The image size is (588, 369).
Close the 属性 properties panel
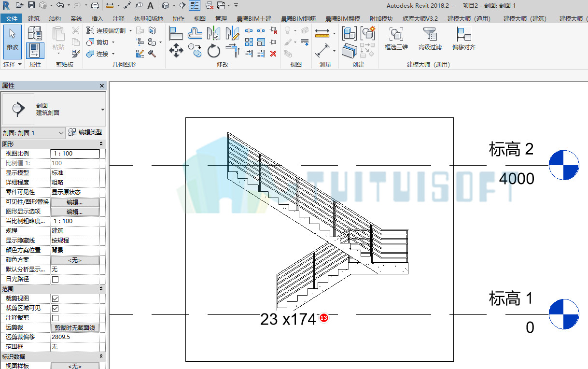[102, 85]
